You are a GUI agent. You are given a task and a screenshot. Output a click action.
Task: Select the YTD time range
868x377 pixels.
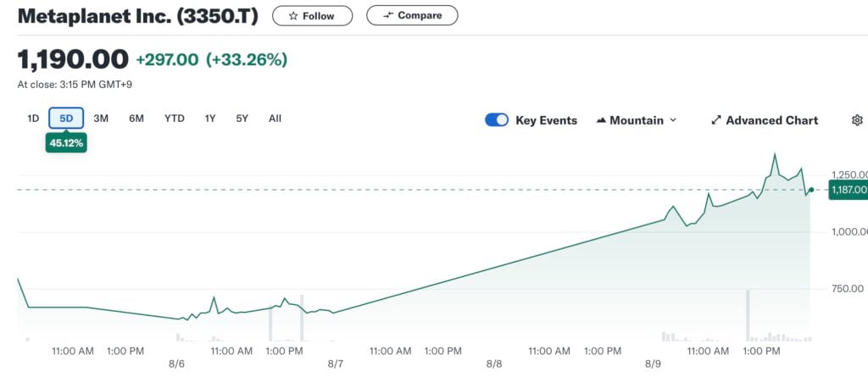(x=174, y=119)
